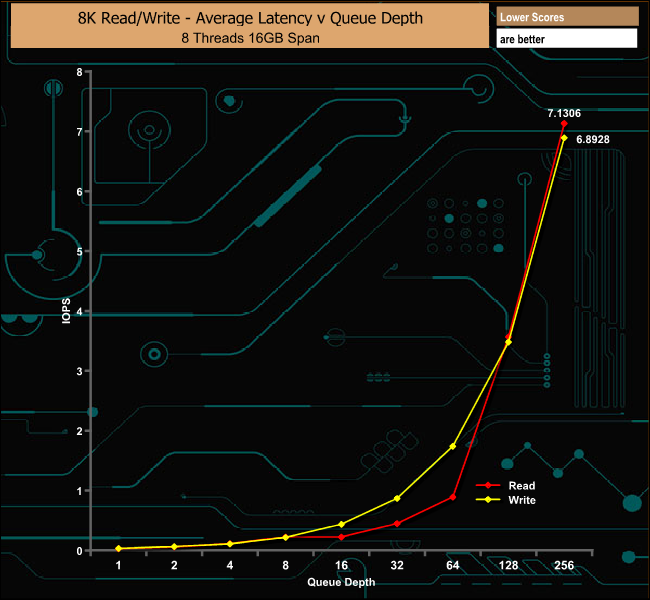The height and width of the screenshot is (600, 650).
Task: Click the x-axis label 128
Action: coord(508,565)
